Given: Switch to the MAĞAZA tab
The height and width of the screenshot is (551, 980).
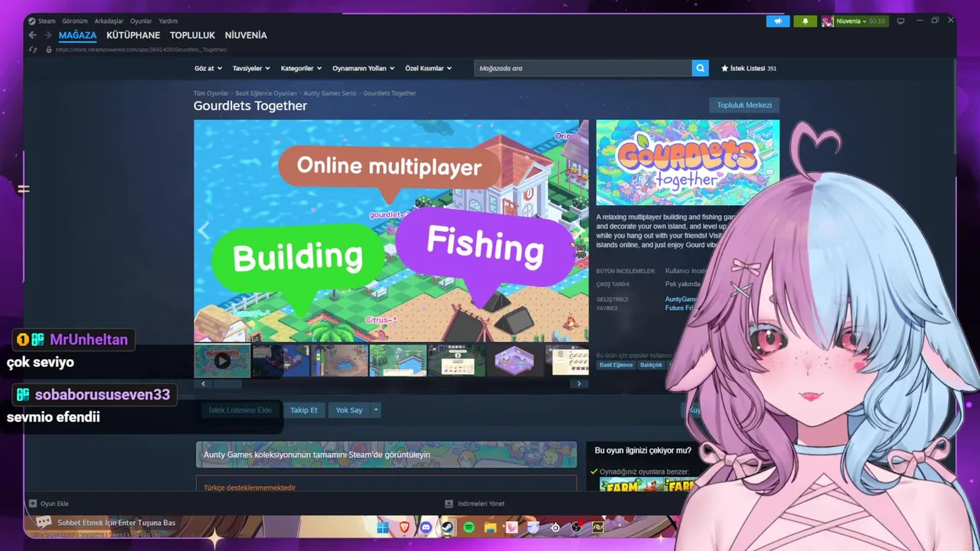Looking at the screenshot, I should tap(77, 35).
